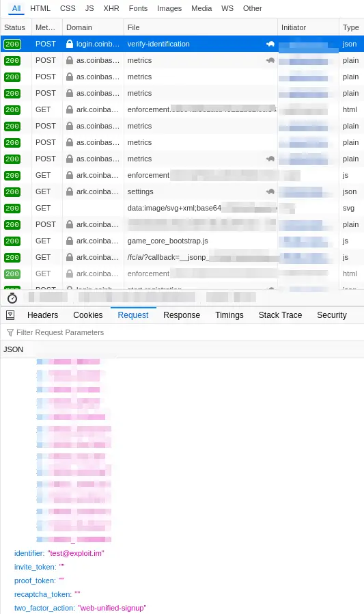Filter requests by Other
This screenshot has width=364, height=614.
coord(253,8)
